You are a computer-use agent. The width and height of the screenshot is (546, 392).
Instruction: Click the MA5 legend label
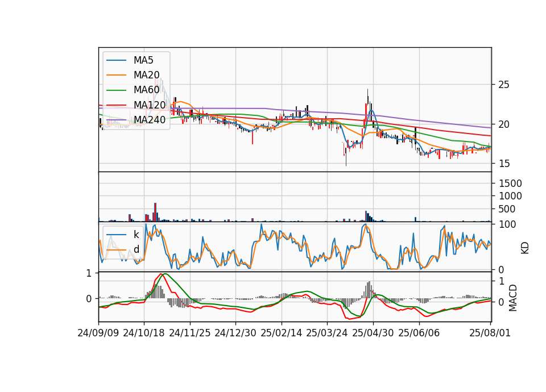click(x=143, y=60)
